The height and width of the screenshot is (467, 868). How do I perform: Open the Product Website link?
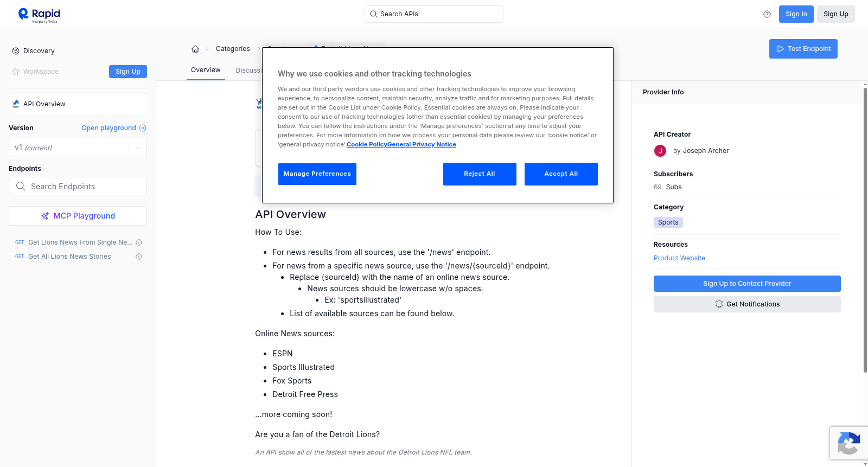coord(679,258)
